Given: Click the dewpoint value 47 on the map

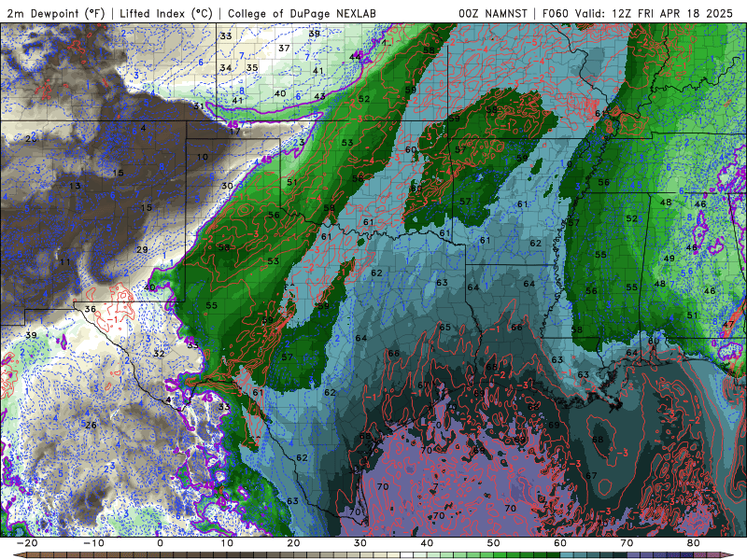Looking at the screenshot, I should (728, 324).
